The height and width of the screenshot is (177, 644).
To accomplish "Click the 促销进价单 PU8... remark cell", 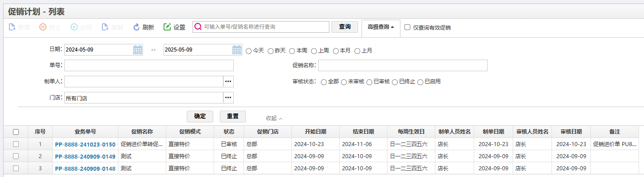I will (x=615, y=144).
